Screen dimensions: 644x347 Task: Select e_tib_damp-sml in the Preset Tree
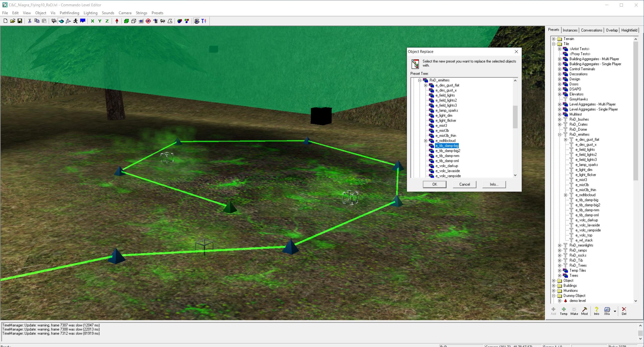click(447, 161)
